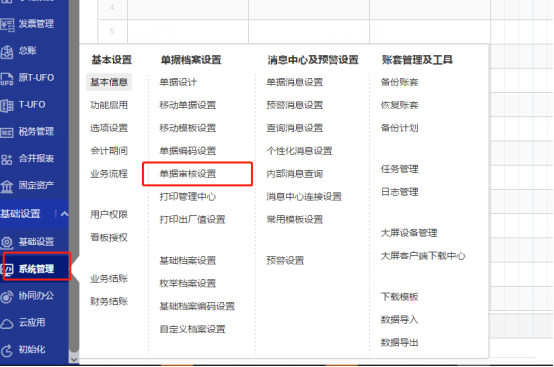Open 业务流程 menu entry

pos(109,174)
